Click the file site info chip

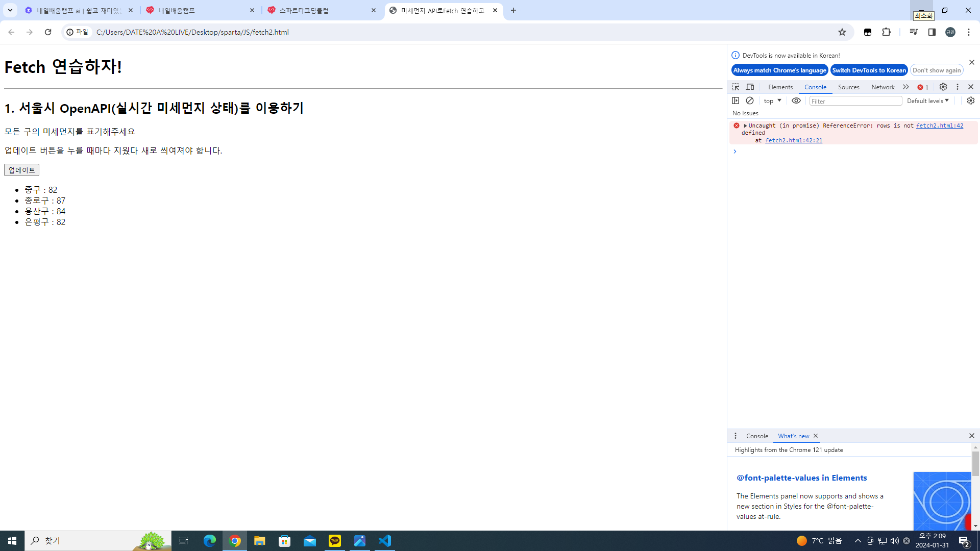(78, 32)
